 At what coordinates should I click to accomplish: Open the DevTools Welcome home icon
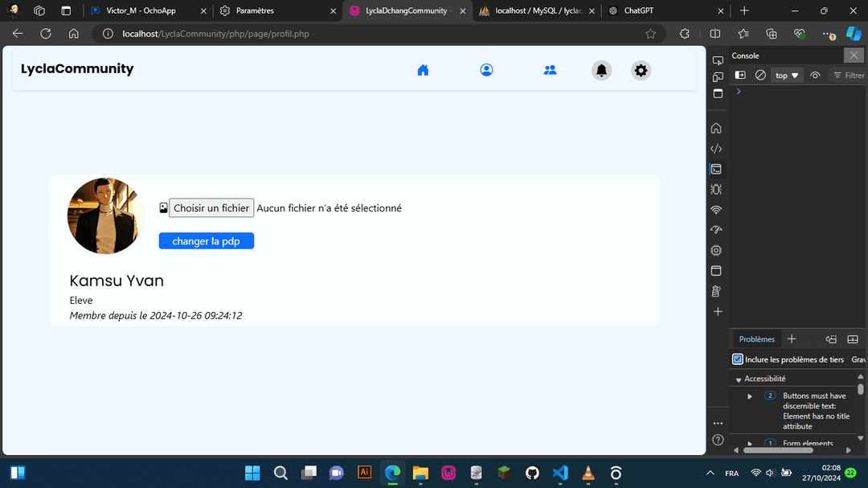coord(716,129)
